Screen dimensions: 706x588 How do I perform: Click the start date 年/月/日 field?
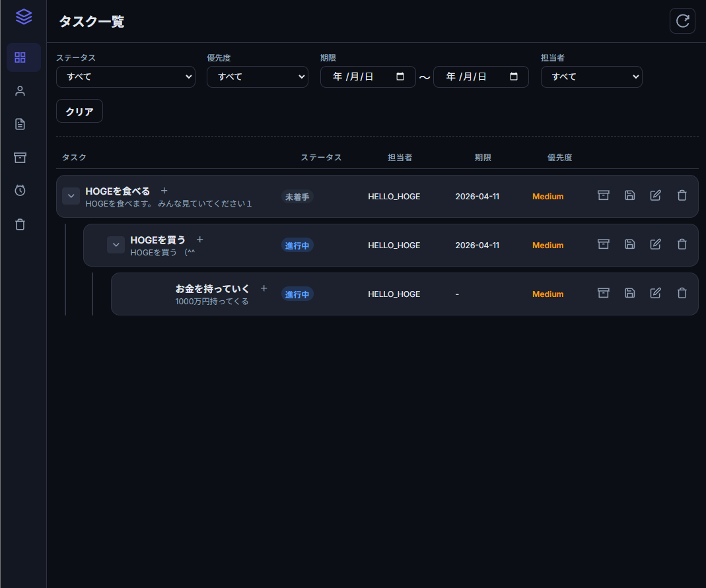tap(368, 77)
